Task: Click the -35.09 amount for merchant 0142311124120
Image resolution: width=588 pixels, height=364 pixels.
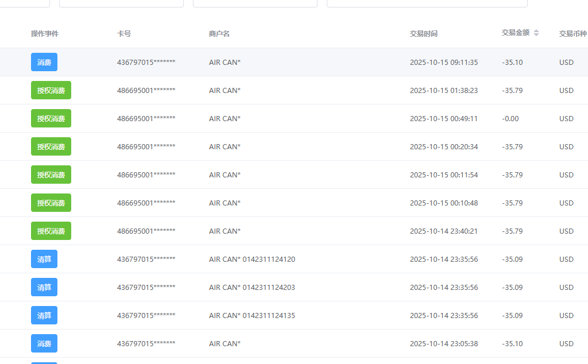Action: pos(513,259)
